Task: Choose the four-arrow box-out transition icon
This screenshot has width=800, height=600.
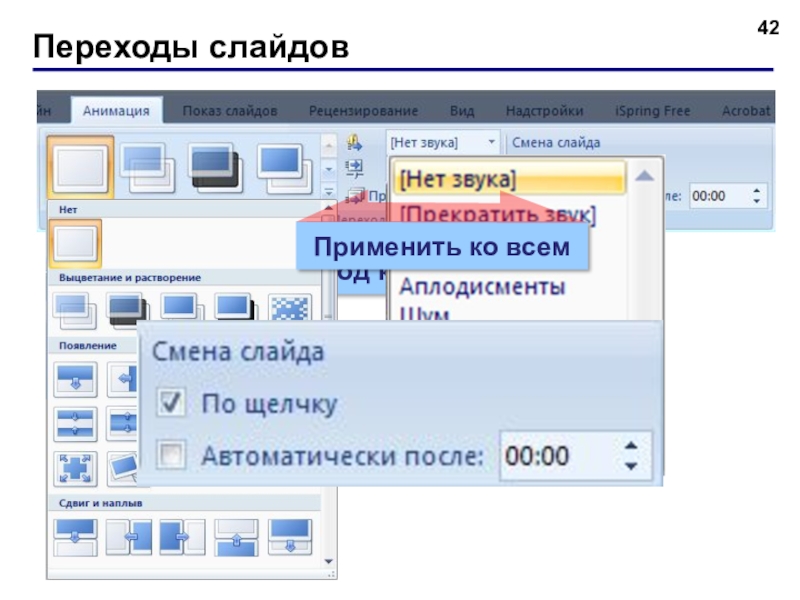Action: 76,468
